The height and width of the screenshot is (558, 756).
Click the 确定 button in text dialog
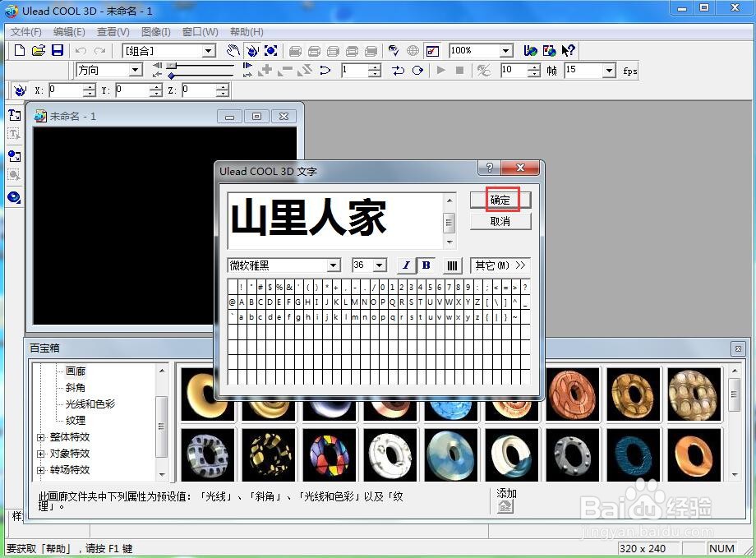click(x=500, y=200)
